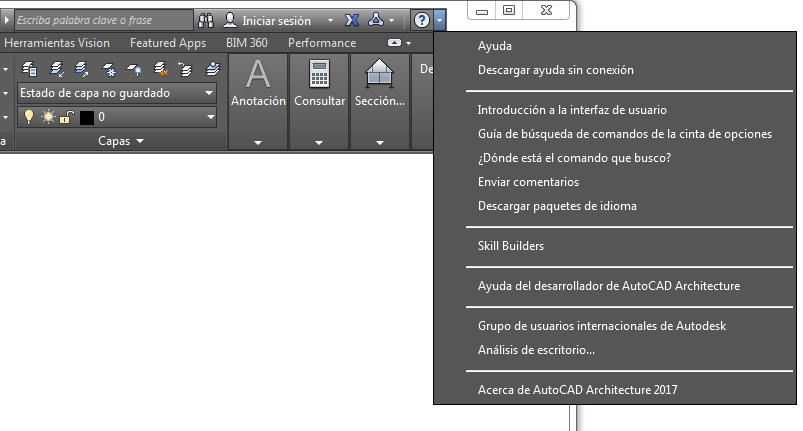Click the Help question mark icon
This screenshot has width=803, height=431.
click(x=421, y=20)
